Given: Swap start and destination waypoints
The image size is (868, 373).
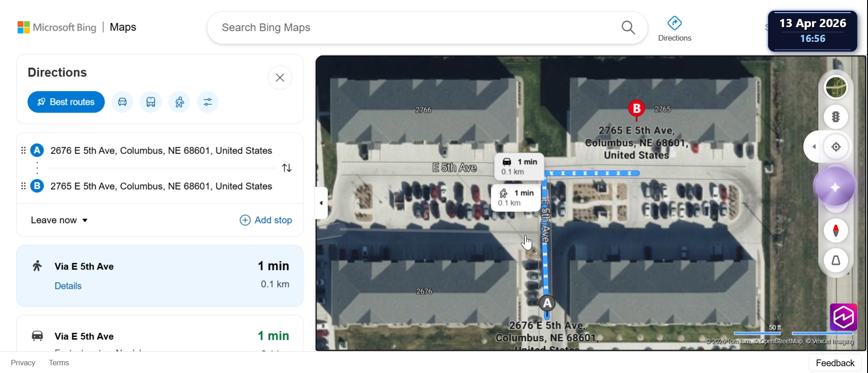Looking at the screenshot, I should click(287, 168).
